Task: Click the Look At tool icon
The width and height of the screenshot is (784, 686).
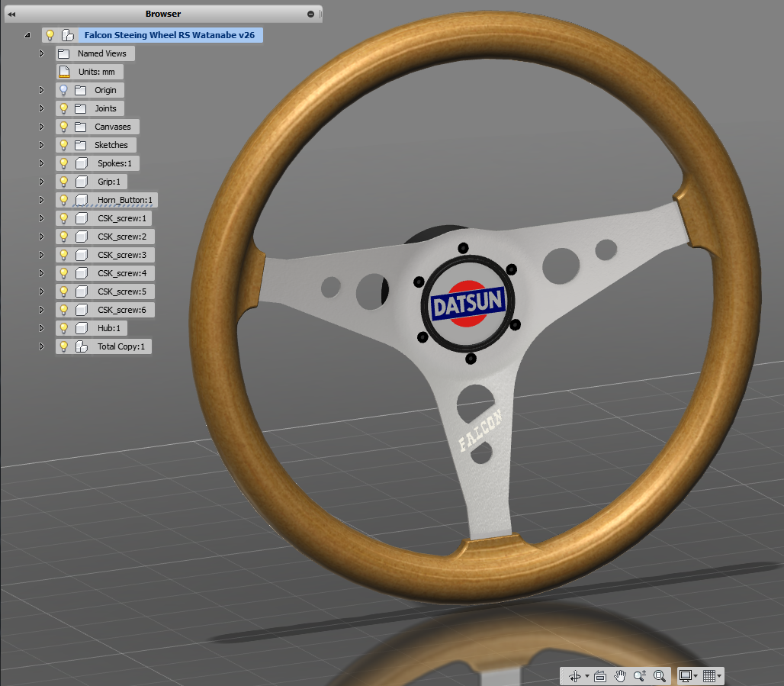Action: [600, 676]
